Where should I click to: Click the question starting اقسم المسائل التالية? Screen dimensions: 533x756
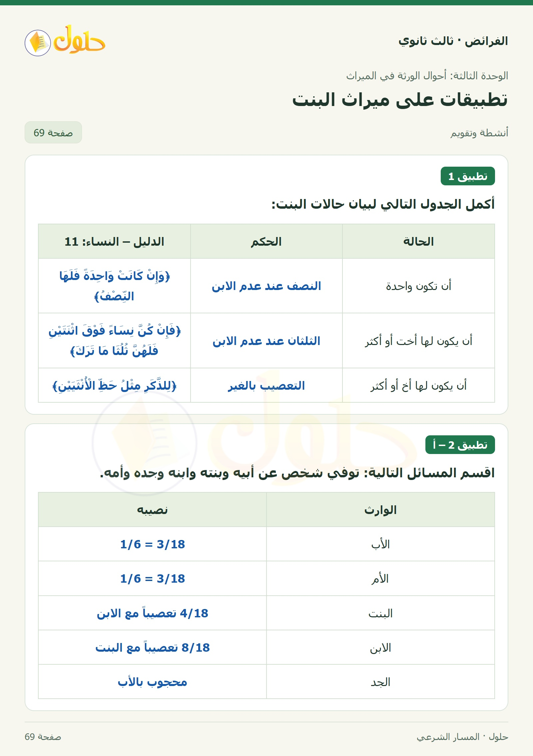pyautogui.click(x=297, y=473)
